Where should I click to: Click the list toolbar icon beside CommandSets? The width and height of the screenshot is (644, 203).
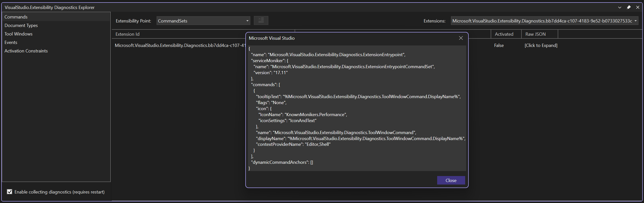261,20
